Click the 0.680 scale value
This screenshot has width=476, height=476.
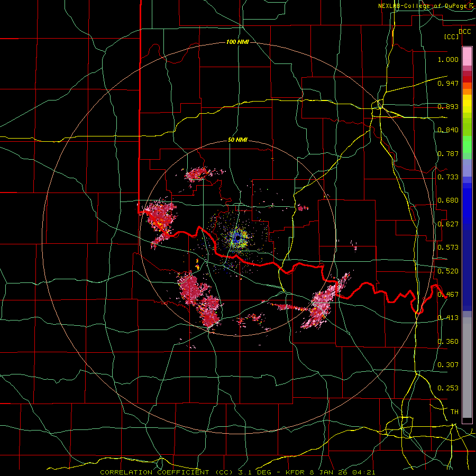pyautogui.click(x=448, y=200)
